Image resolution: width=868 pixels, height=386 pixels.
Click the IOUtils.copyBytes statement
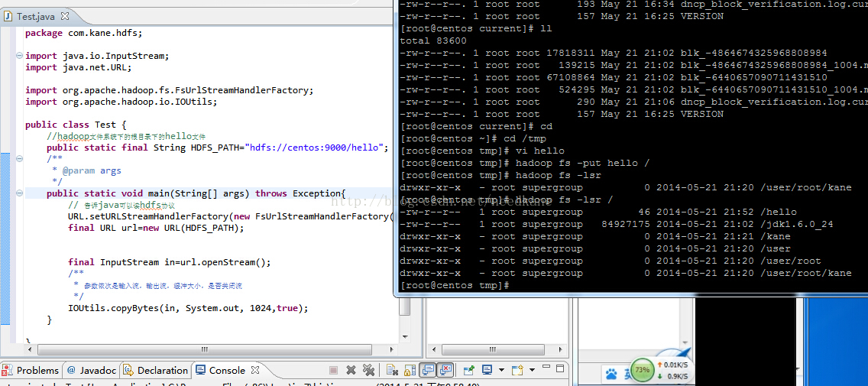pos(188,308)
